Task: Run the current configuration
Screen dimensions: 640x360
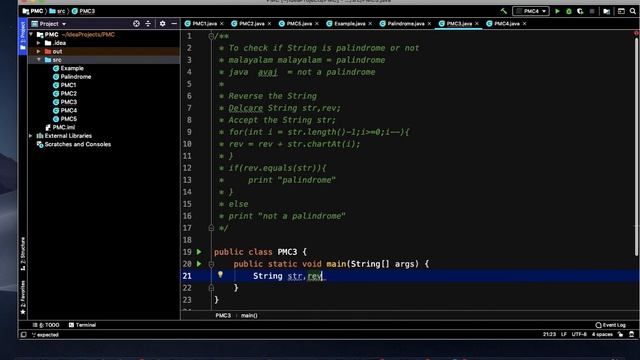Action: 557,11
